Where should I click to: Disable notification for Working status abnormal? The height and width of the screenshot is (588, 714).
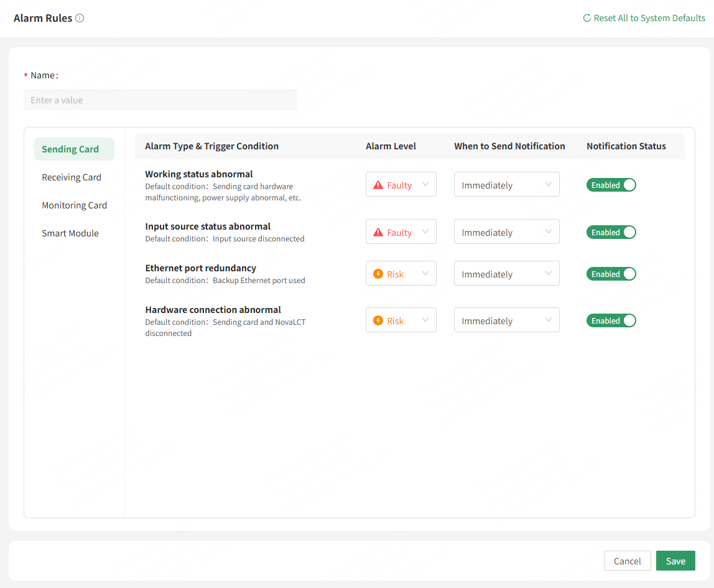[x=611, y=185]
